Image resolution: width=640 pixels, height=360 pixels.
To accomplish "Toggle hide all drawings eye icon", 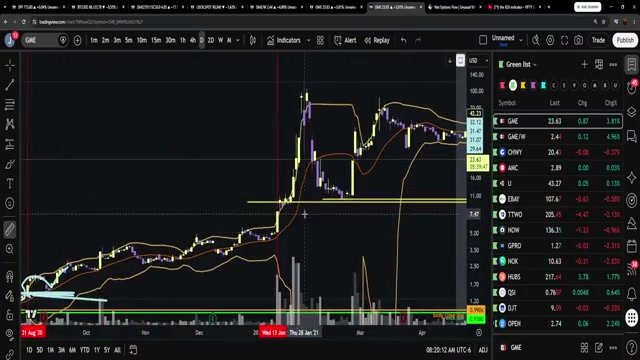I will tap(10, 335).
